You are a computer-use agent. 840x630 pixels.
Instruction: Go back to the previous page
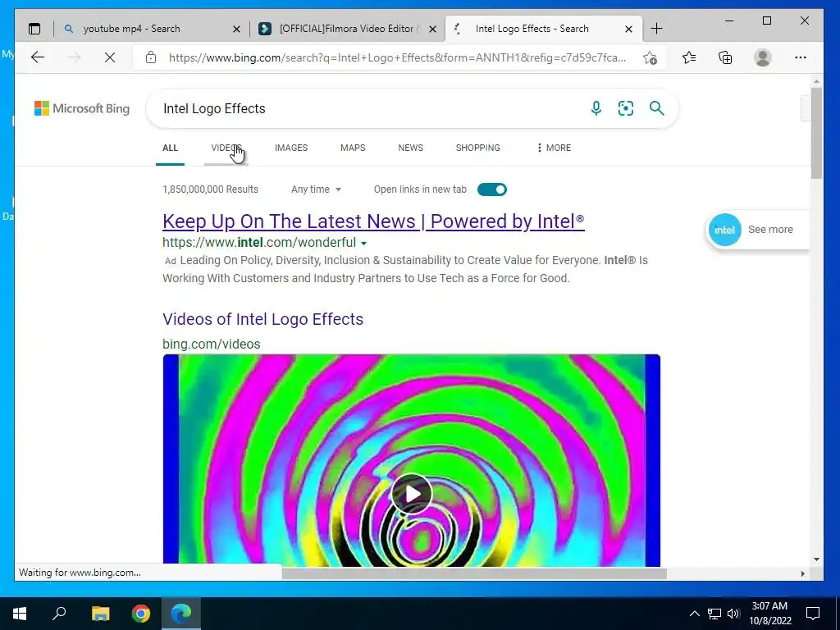pos(38,57)
